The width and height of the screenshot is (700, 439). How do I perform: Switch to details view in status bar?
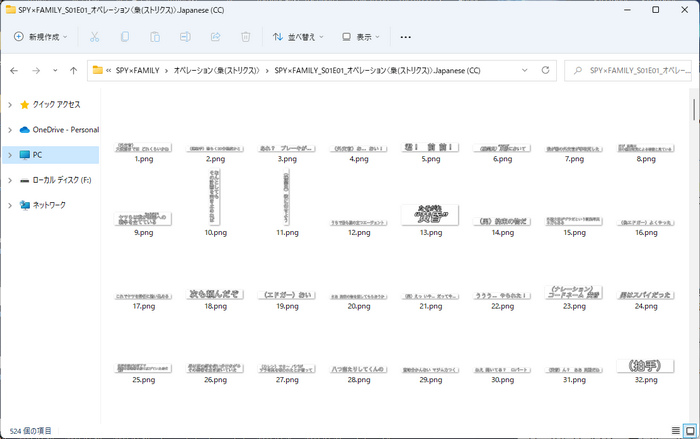click(676, 431)
